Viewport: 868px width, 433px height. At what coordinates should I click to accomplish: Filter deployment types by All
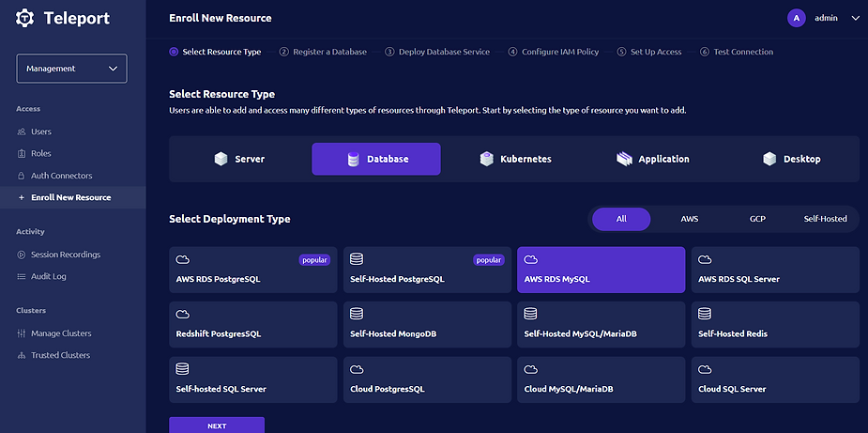point(621,219)
